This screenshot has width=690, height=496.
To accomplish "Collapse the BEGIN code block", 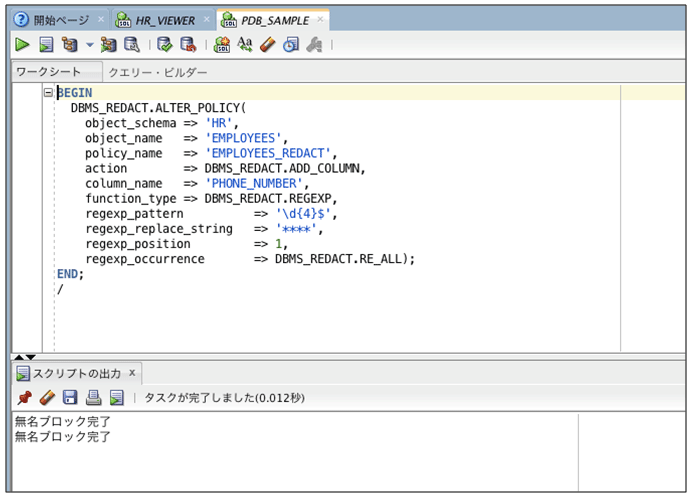I will tap(48, 92).
